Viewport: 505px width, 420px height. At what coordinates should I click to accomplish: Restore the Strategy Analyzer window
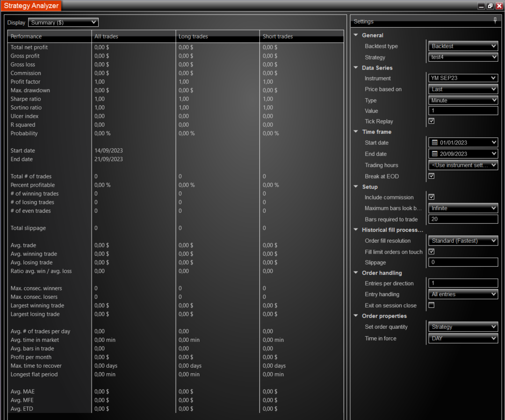point(490,6)
